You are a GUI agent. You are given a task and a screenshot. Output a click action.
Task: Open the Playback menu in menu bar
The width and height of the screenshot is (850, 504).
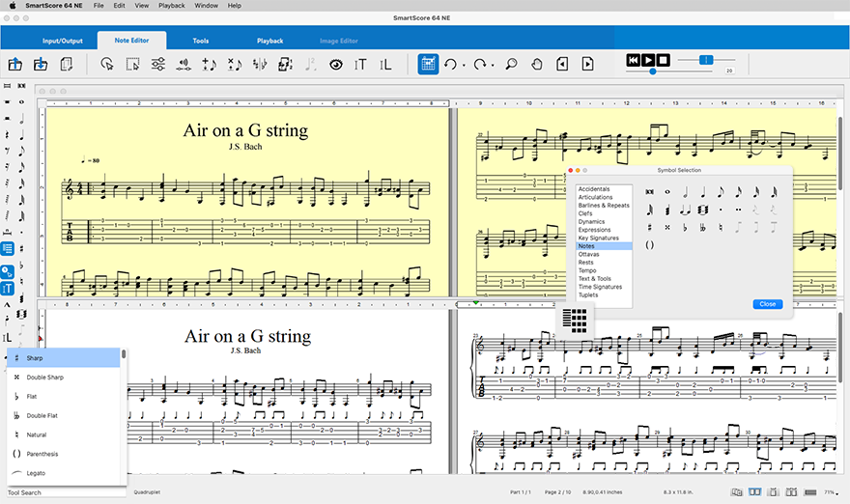[171, 6]
